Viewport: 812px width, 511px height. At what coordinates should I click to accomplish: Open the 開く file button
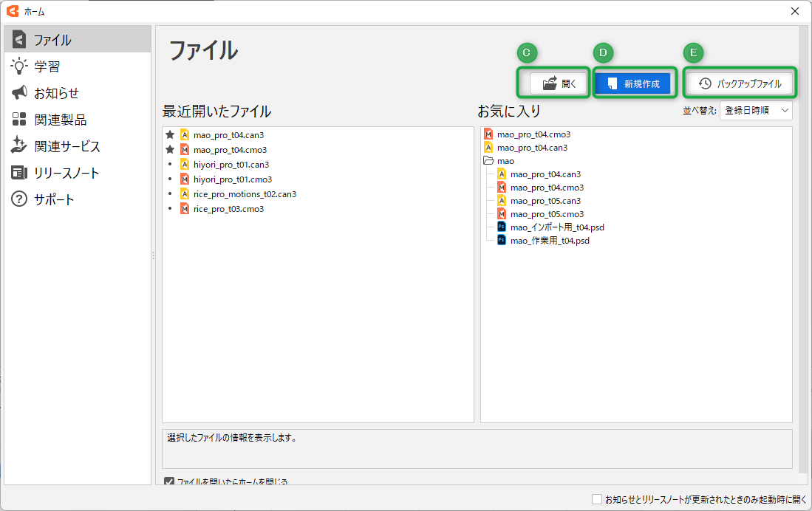pyautogui.click(x=559, y=83)
